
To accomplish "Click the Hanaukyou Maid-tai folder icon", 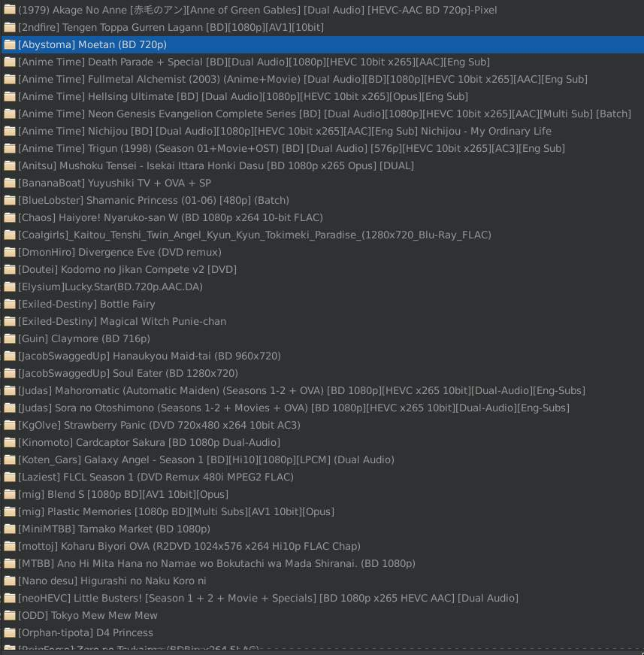I will [x=10, y=356].
